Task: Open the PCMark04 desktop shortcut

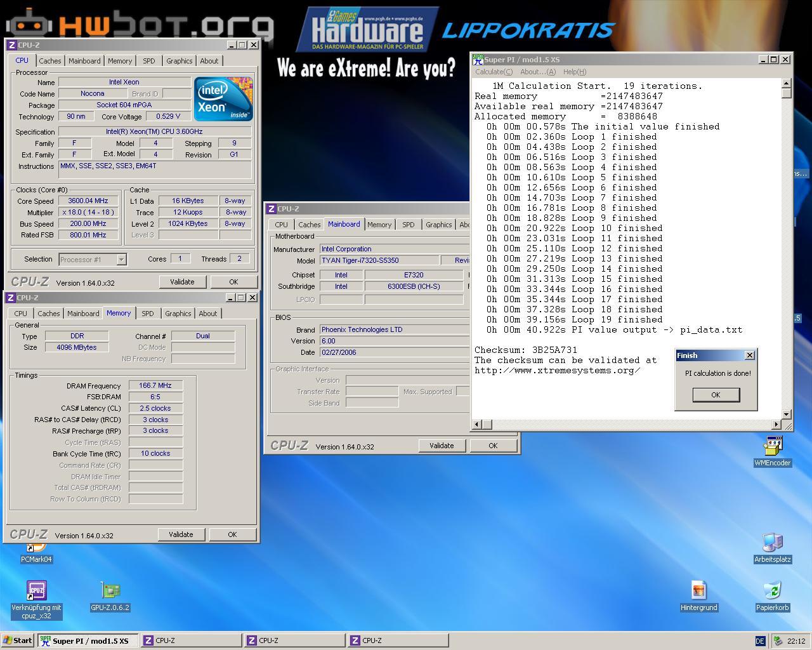Action: tap(36, 552)
